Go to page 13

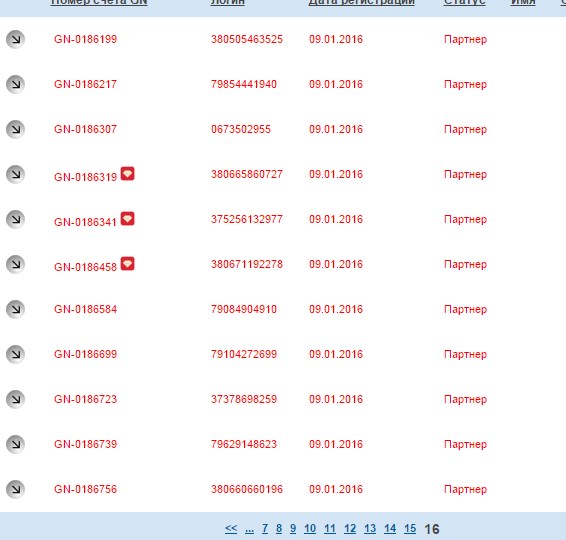370,529
